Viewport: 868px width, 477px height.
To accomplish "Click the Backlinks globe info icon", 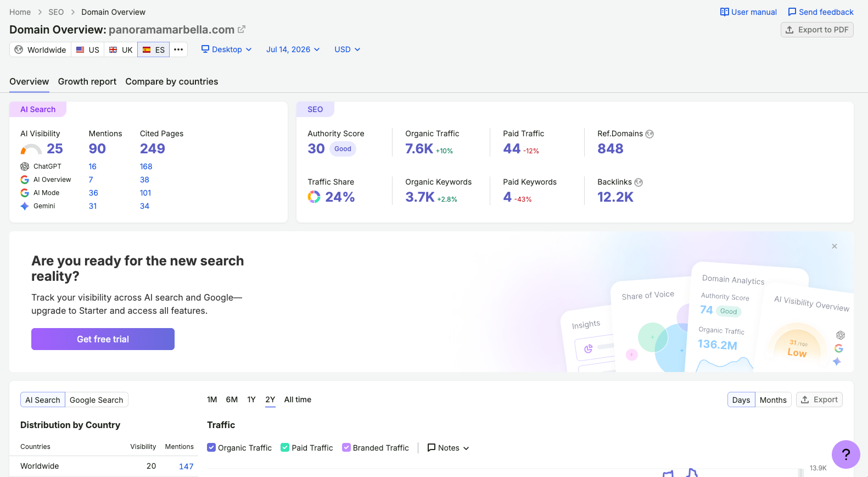I will pos(639,182).
